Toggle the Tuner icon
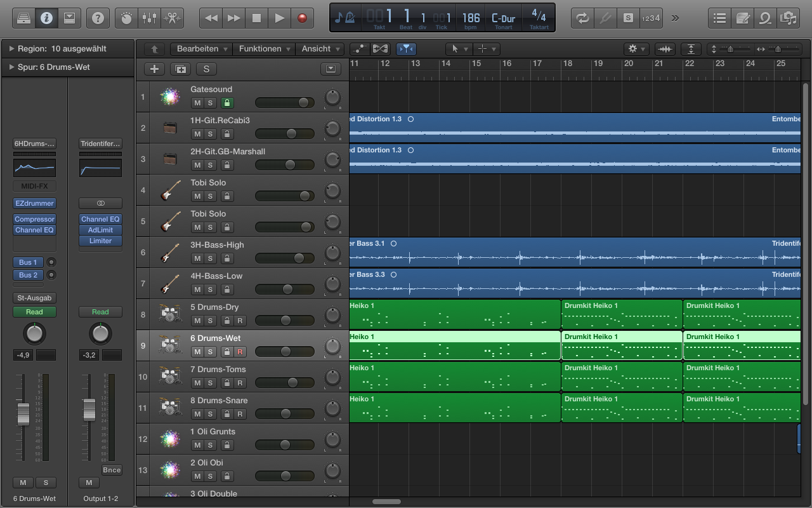Image resolution: width=812 pixels, height=508 pixels. 605,18
